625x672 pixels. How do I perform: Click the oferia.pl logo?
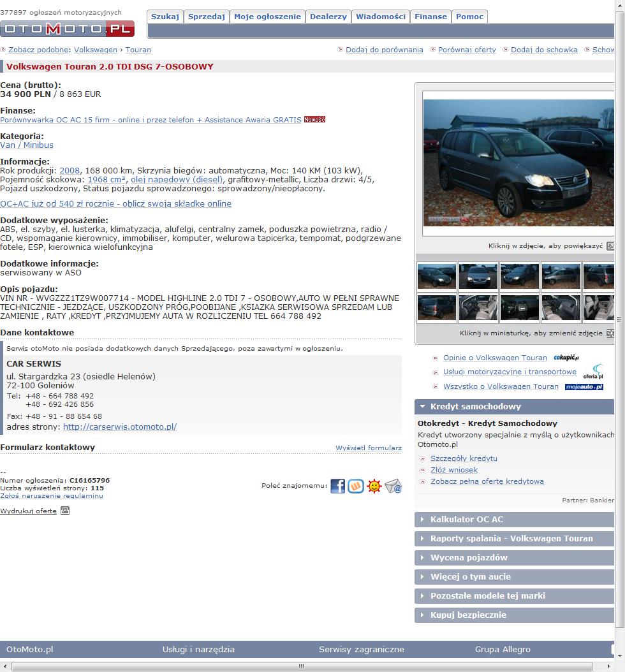(x=593, y=372)
